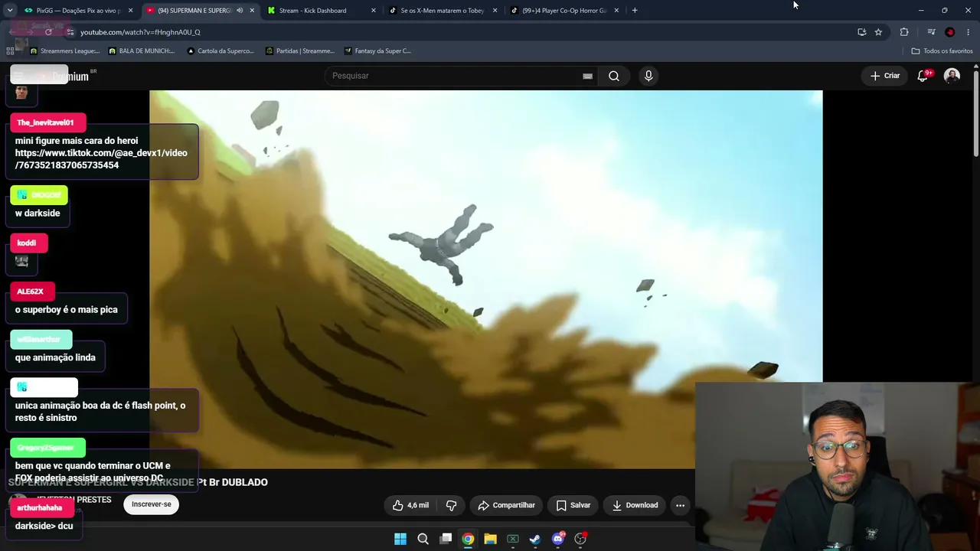Bookmark this page with the star icon
This screenshot has width=980, height=551.
pos(878,32)
